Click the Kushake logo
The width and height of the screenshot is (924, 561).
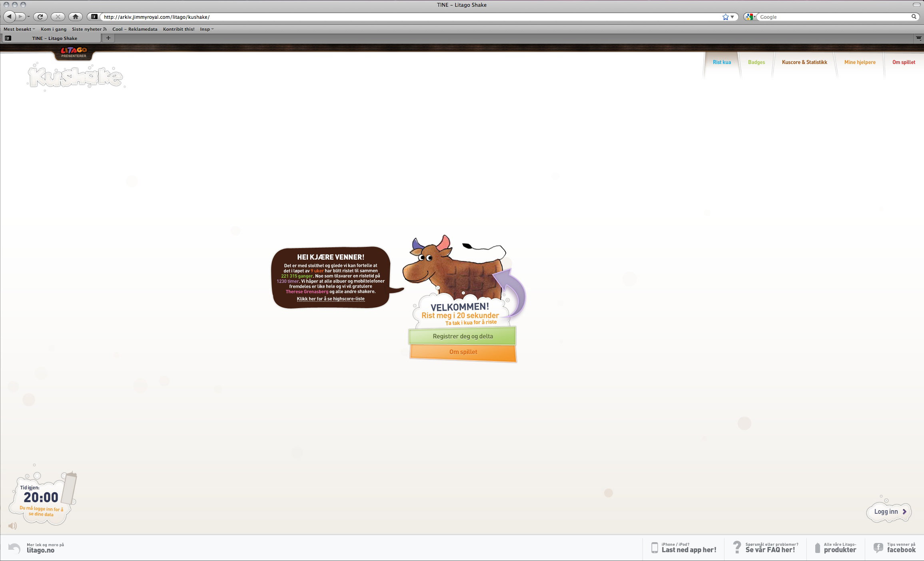(x=76, y=77)
